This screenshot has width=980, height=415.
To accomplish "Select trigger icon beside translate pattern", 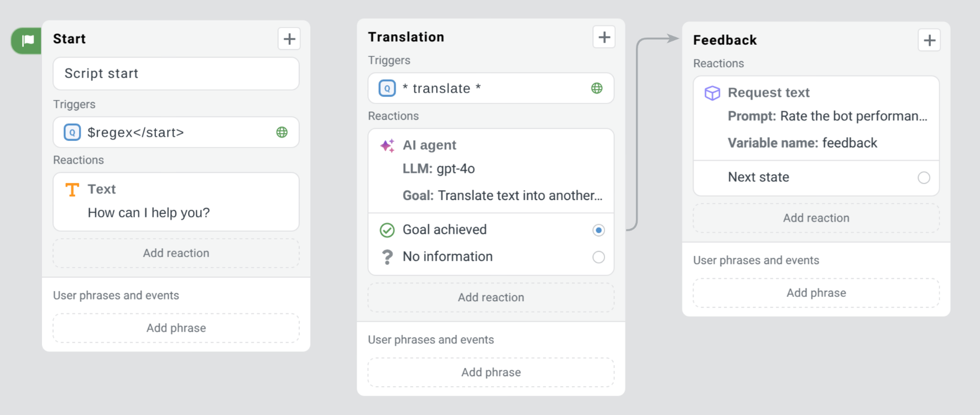I will (387, 88).
